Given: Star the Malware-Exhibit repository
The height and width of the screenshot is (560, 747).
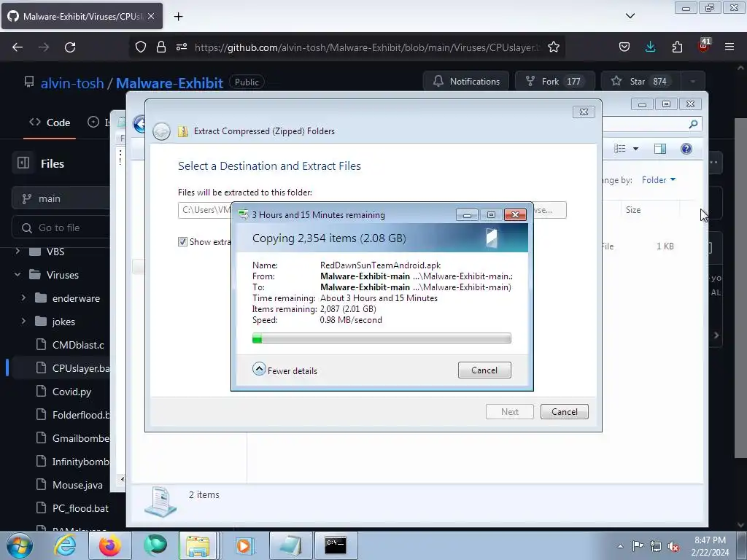Looking at the screenshot, I should (640, 82).
